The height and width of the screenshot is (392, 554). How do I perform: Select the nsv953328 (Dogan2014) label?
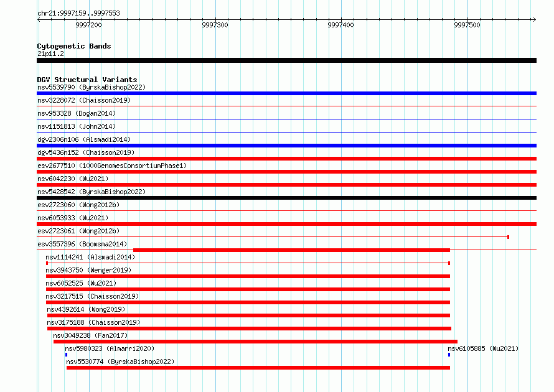tap(77, 113)
